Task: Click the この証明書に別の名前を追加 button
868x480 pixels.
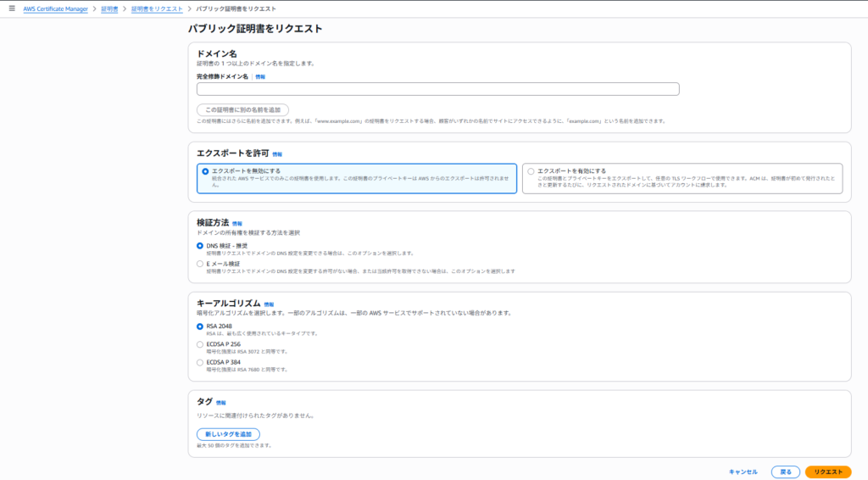Action: [242, 110]
